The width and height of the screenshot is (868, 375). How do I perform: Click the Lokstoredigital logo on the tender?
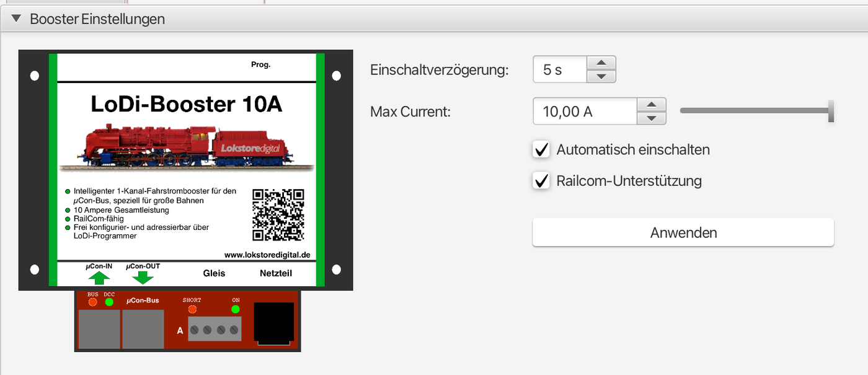[x=250, y=149]
